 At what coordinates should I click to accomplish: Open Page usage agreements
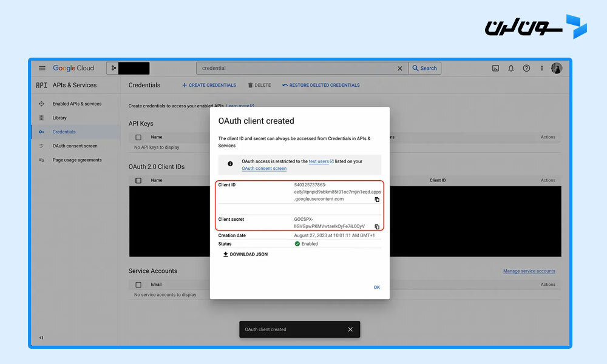point(77,160)
